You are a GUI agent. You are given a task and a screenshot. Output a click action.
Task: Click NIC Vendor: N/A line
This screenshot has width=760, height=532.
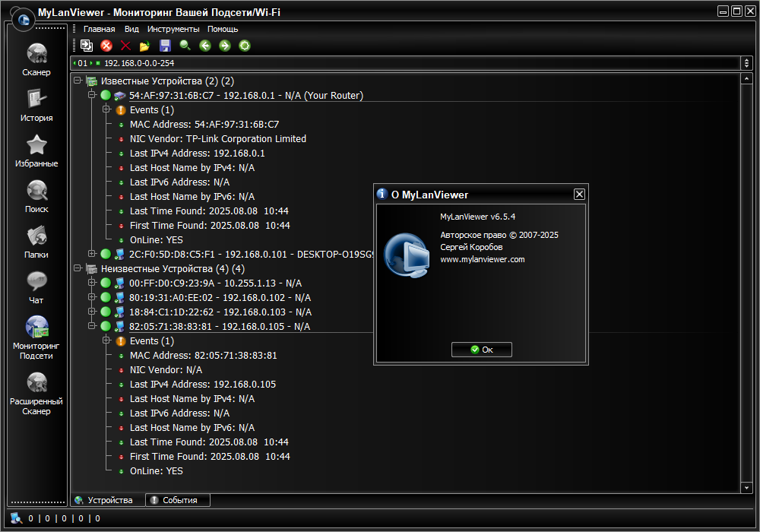coord(166,370)
